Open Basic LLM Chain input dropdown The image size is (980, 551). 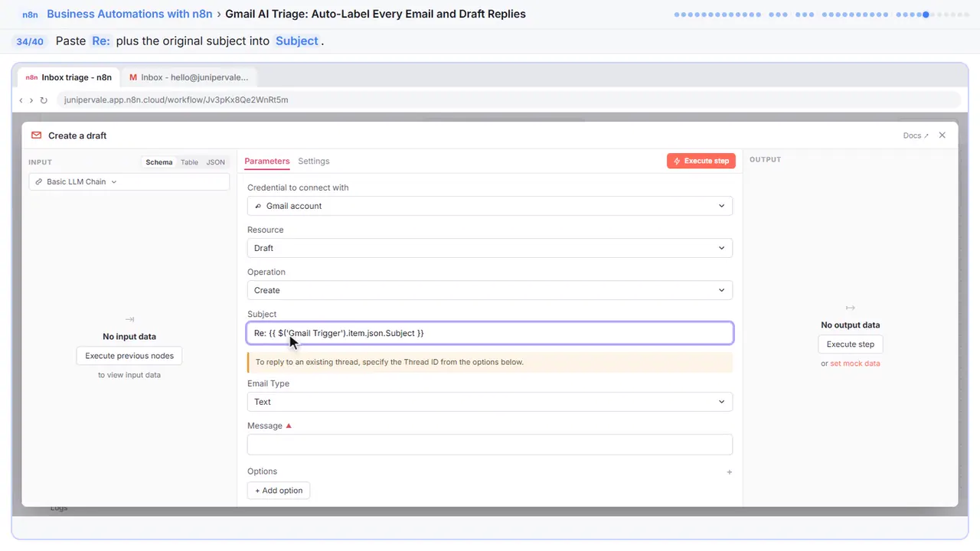pyautogui.click(x=129, y=182)
